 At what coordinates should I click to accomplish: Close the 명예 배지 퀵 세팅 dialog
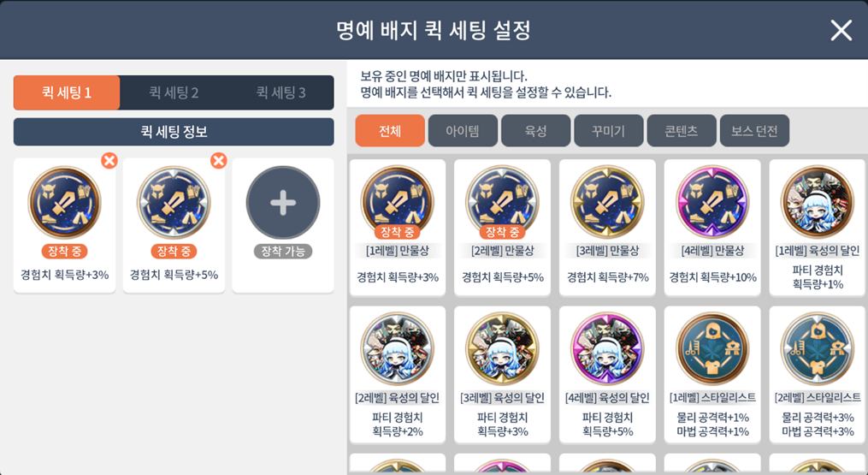coord(841,31)
